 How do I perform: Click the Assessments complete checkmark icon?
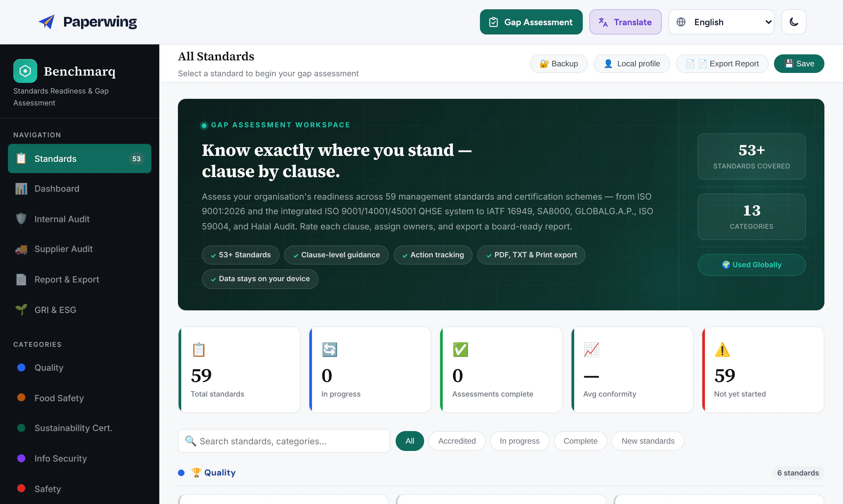click(x=460, y=349)
